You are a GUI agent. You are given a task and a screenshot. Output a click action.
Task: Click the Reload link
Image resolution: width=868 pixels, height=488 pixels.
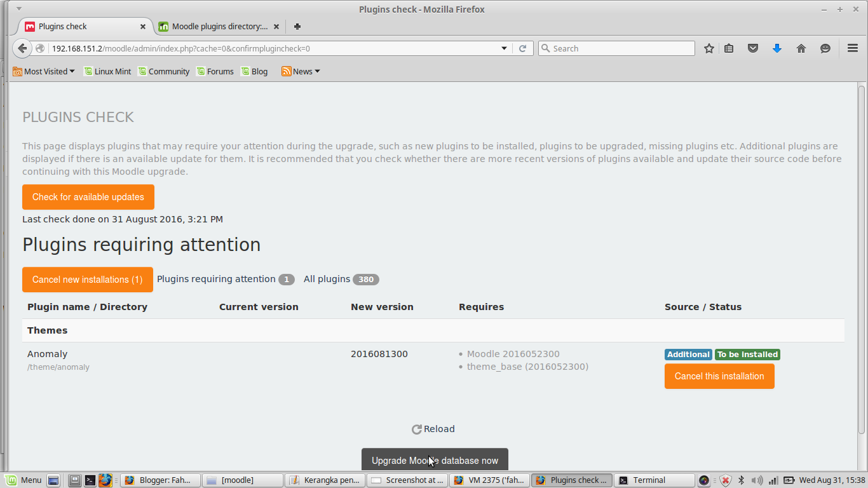pos(439,429)
